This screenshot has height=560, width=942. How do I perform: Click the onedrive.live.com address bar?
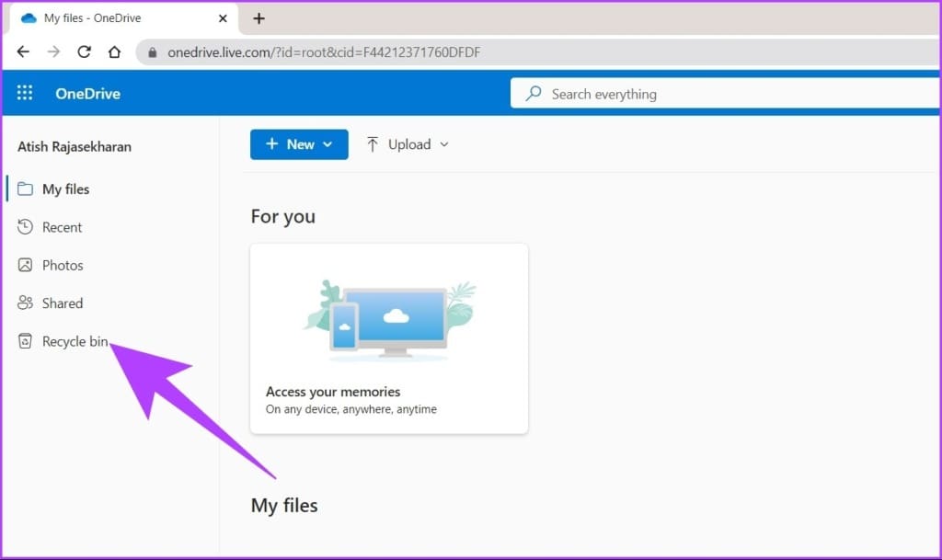tap(537, 52)
